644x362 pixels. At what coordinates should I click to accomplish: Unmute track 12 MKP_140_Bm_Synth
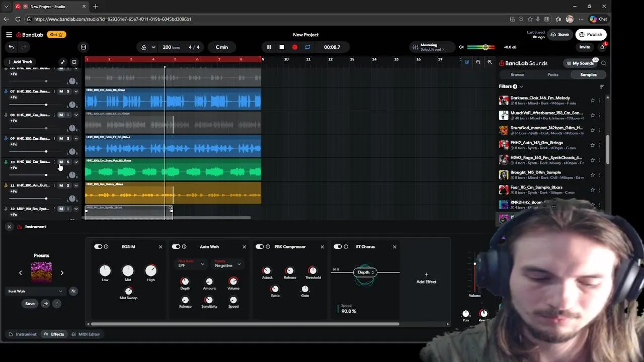pyautogui.click(x=61, y=209)
